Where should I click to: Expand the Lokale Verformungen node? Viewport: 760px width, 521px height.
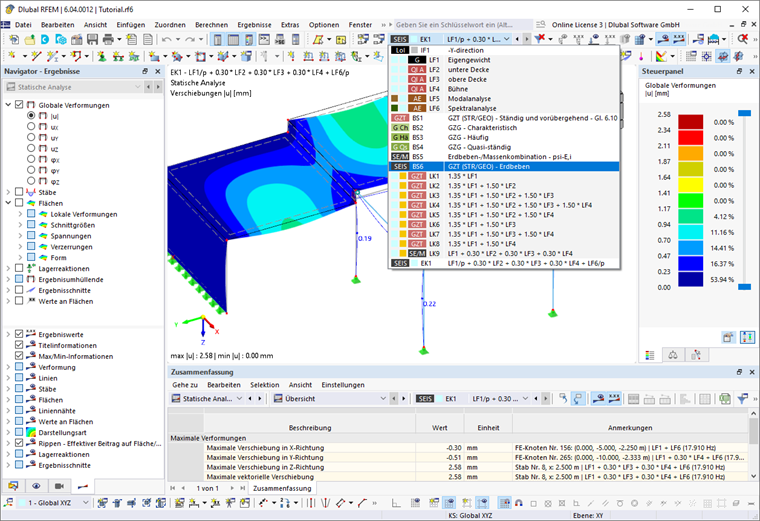(20, 214)
